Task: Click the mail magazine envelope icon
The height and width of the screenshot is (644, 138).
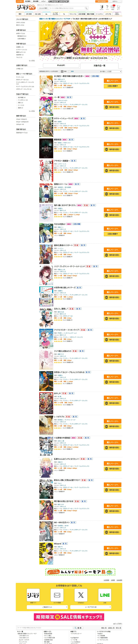Action: [57, 595]
